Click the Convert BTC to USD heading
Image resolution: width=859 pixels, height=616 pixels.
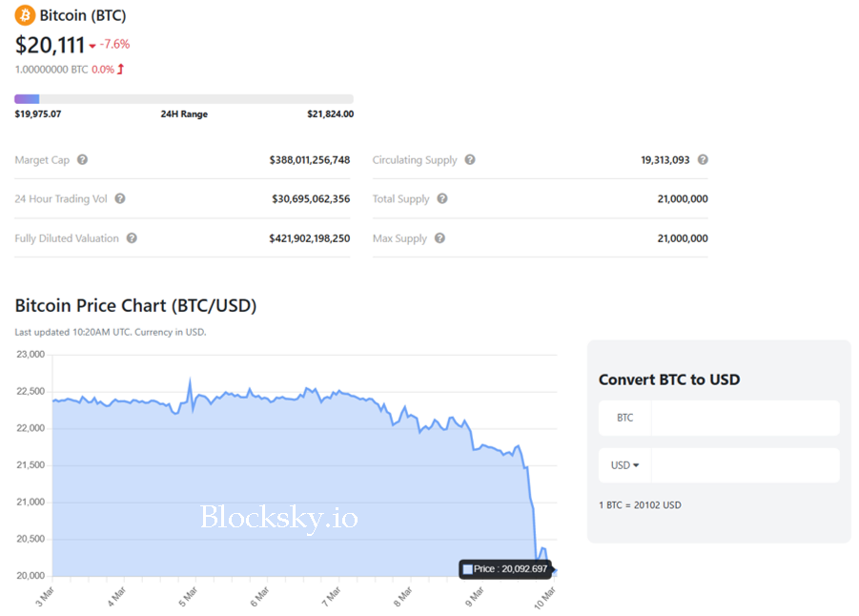(x=669, y=380)
